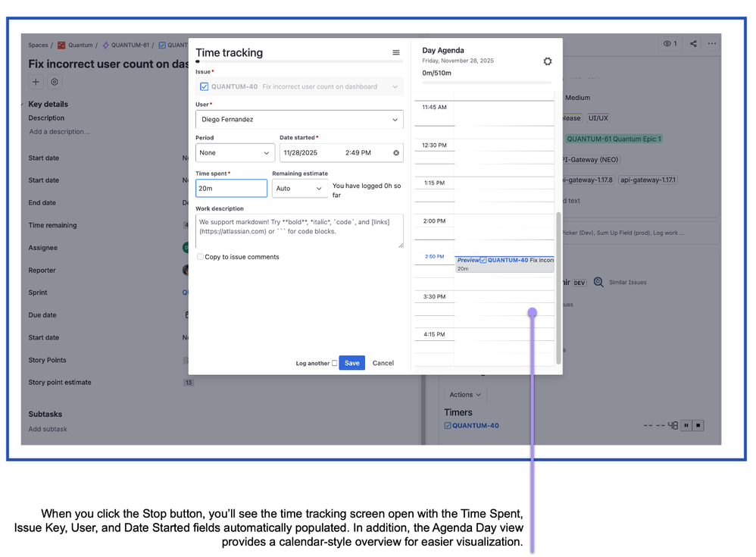Open the QUANTUM-40 timer link

475,425
